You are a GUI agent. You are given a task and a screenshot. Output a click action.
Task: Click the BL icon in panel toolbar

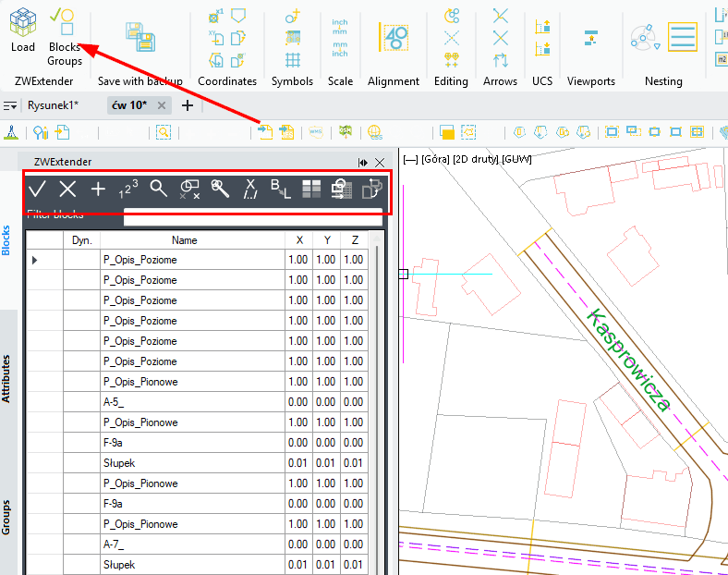click(x=281, y=189)
